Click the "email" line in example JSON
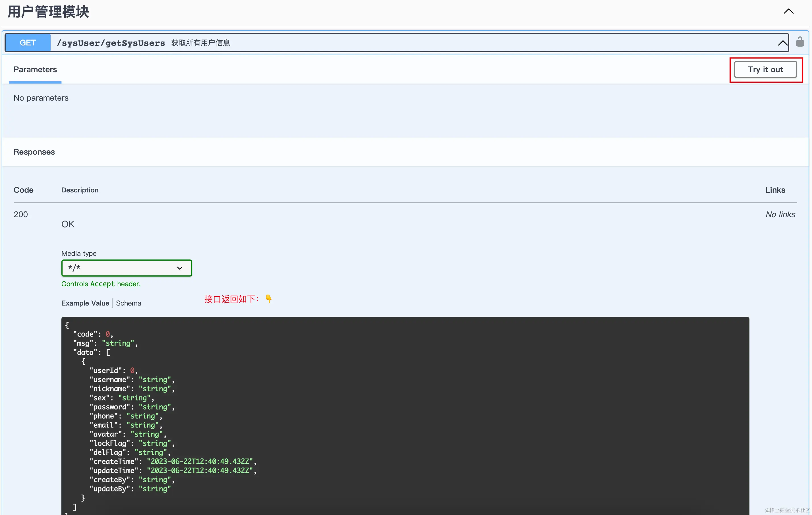 126,425
